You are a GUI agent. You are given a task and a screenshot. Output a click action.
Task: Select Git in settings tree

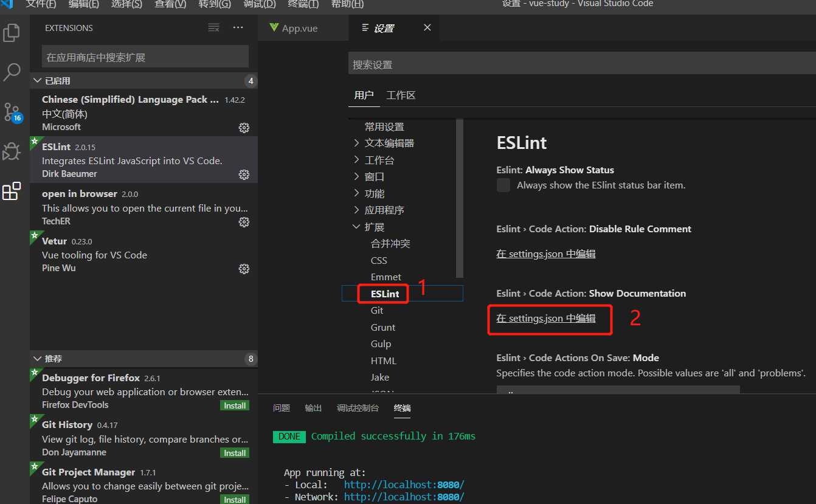coord(377,310)
